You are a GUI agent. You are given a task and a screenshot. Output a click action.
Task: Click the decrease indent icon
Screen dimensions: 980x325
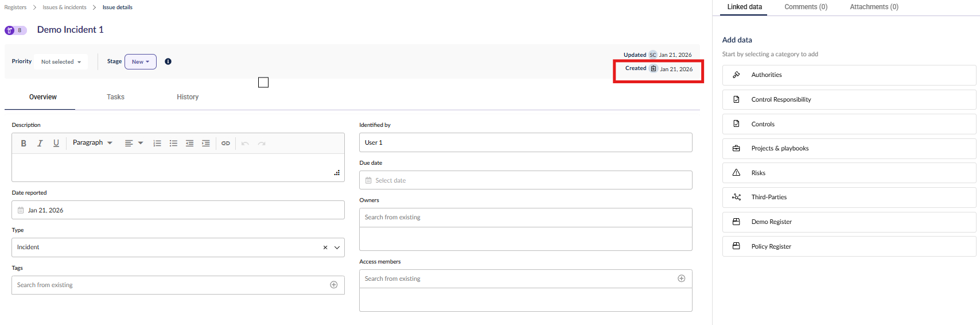pos(189,144)
